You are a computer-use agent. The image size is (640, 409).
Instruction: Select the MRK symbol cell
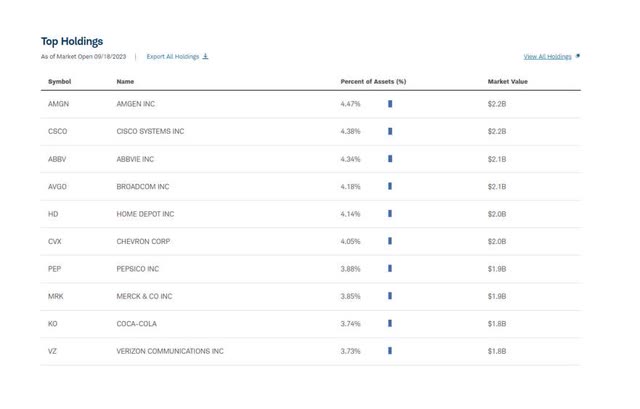point(56,296)
